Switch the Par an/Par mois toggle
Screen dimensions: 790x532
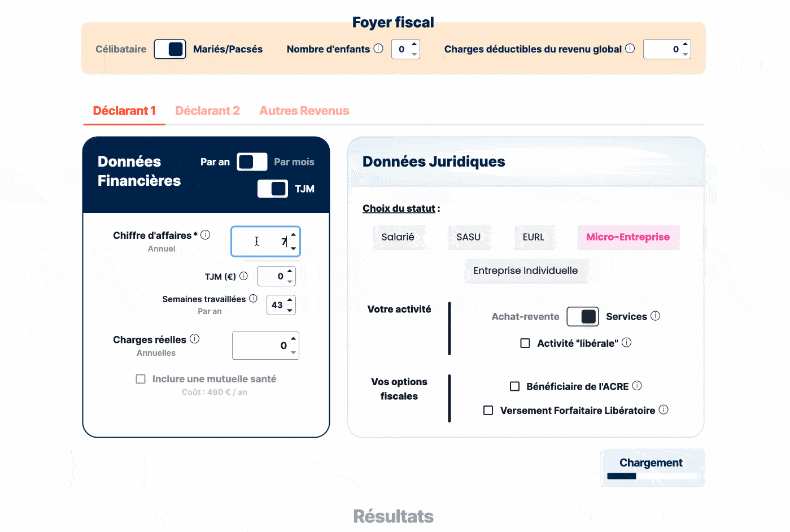pyautogui.click(x=252, y=162)
